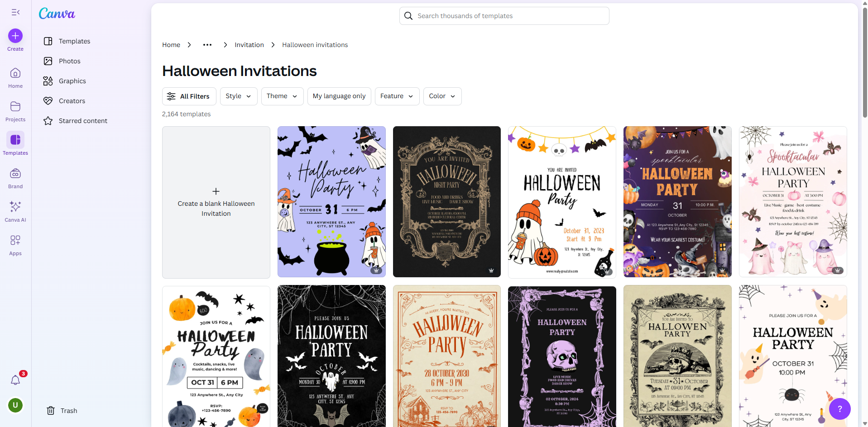This screenshot has height=427, width=868.
Task: Enable the My language only filter
Action: click(339, 96)
